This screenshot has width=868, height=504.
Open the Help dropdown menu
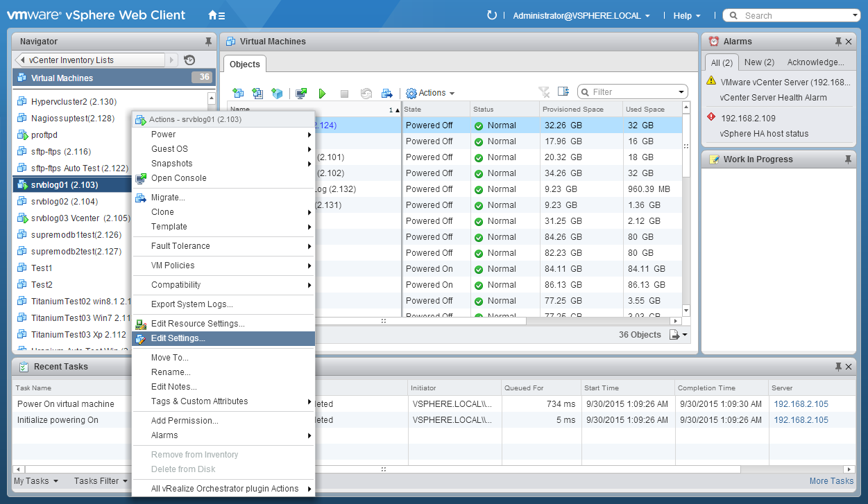[x=687, y=15]
